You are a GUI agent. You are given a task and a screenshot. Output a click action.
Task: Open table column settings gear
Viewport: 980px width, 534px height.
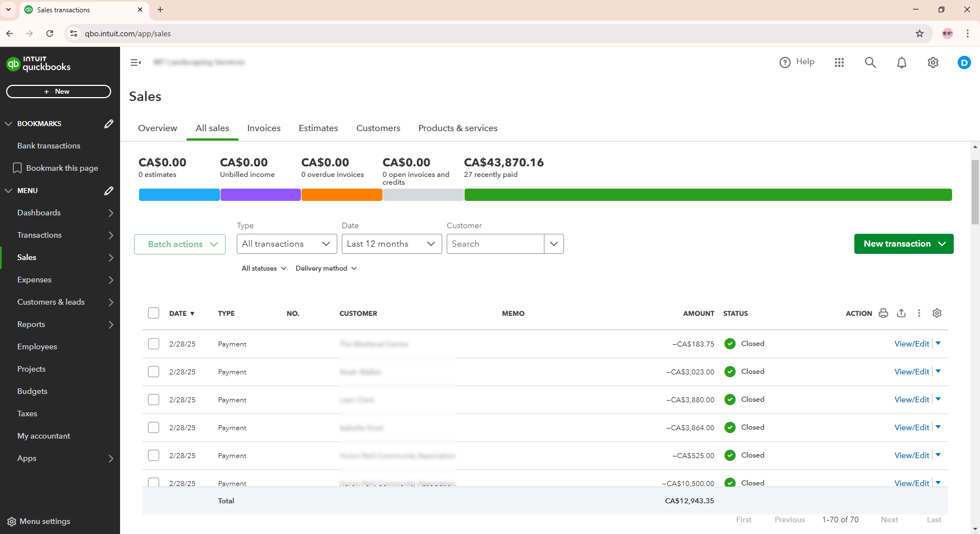[937, 313]
